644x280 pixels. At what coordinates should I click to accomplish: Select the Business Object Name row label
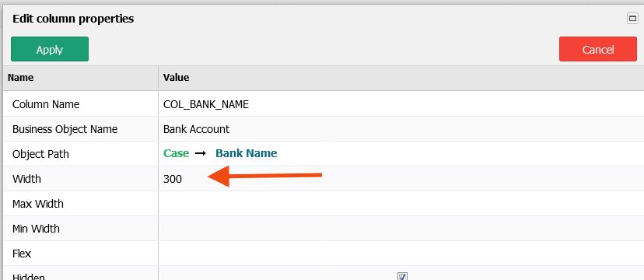[x=65, y=129]
